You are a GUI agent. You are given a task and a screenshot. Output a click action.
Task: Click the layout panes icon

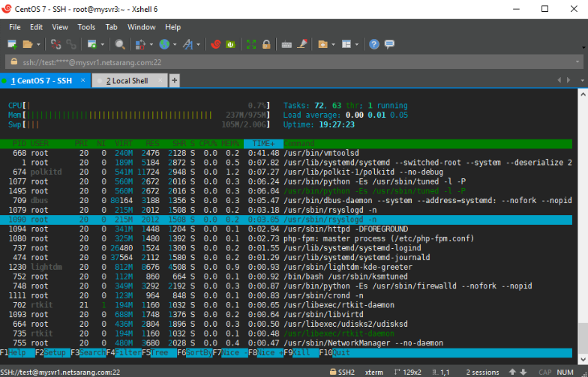pos(346,44)
